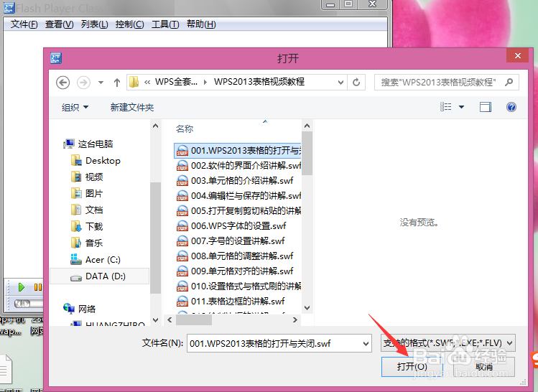The height and width of the screenshot is (392, 538).
Task: Select 网络 in the navigation tree
Action: click(80, 309)
